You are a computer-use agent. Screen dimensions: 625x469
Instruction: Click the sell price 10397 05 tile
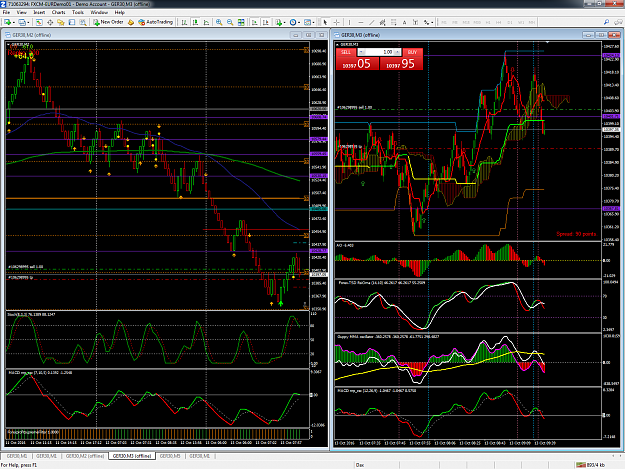pyautogui.click(x=357, y=64)
